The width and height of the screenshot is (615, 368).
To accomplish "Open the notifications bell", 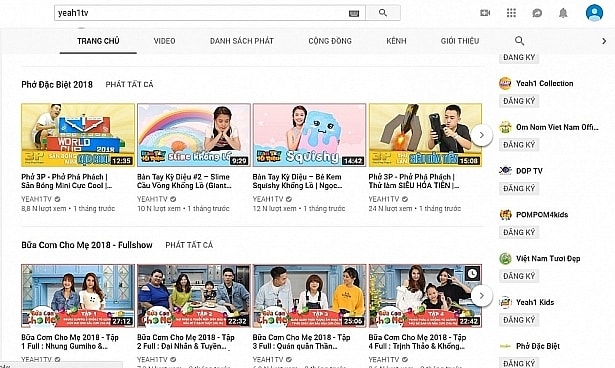I will 563,13.
